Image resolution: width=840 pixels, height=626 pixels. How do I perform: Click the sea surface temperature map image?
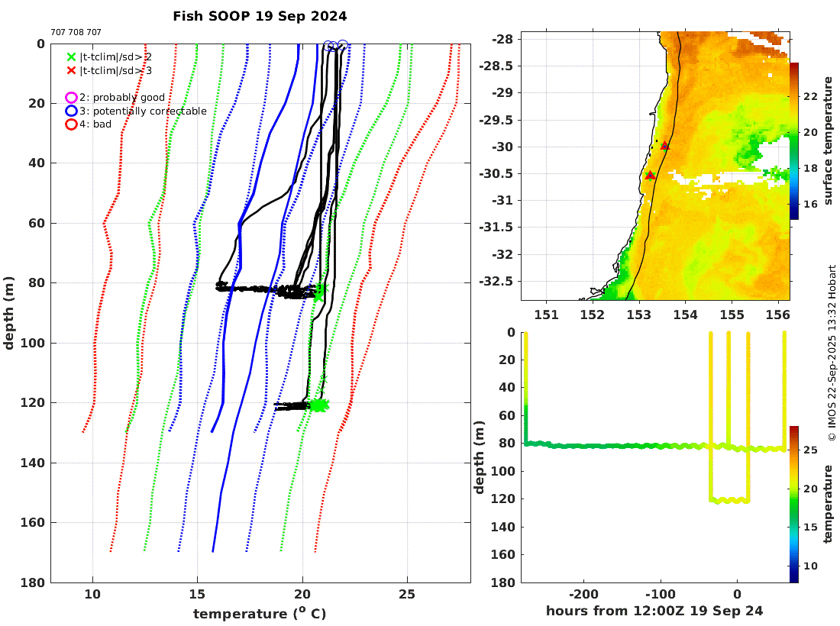pyautogui.click(x=655, y=166)
